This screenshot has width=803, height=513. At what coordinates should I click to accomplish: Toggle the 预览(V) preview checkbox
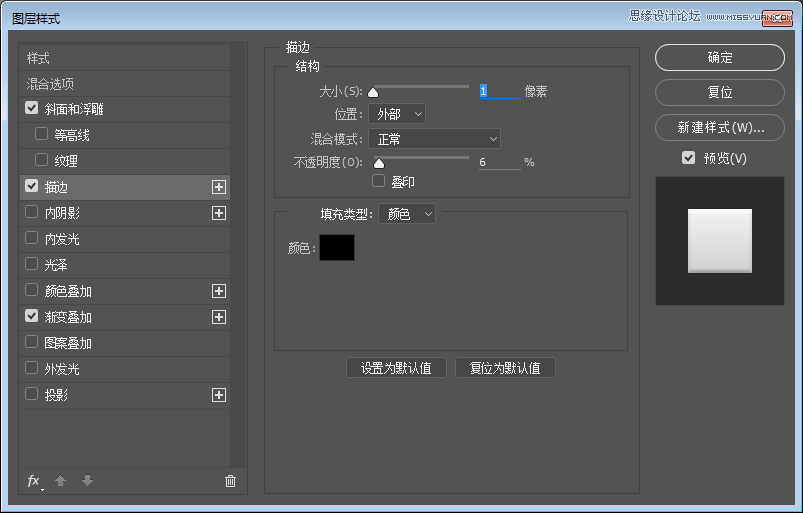click(688, 158)
